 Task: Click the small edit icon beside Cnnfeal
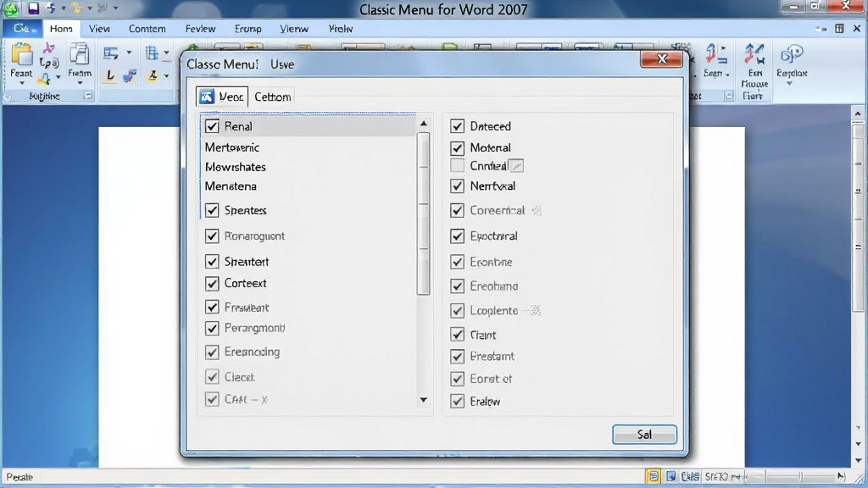tap(516, 165)
